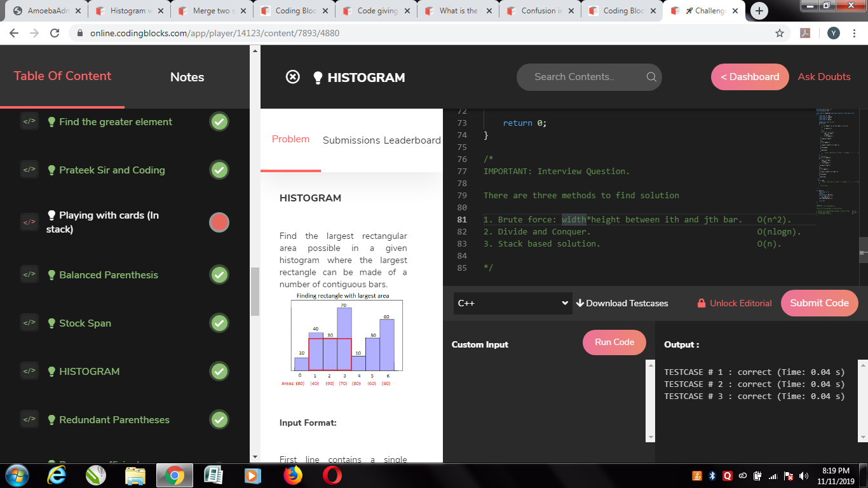Viewport: 868px width, 488px height.
Task: Bookmark this page with the star icon
Action: [x=780, y=33]
